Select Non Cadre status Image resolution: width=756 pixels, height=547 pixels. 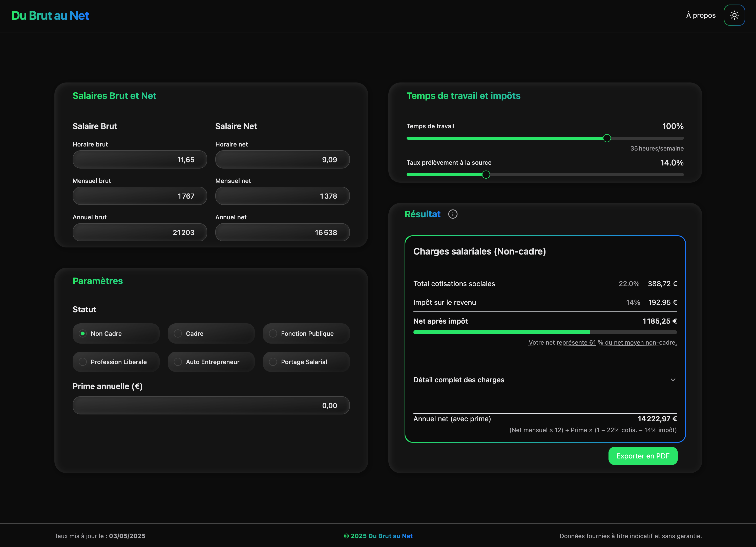tap(116, 333)
